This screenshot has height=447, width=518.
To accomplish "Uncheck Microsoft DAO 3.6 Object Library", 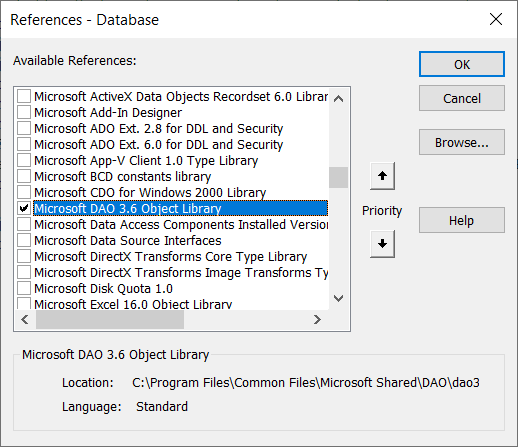I will click(24, 208).
